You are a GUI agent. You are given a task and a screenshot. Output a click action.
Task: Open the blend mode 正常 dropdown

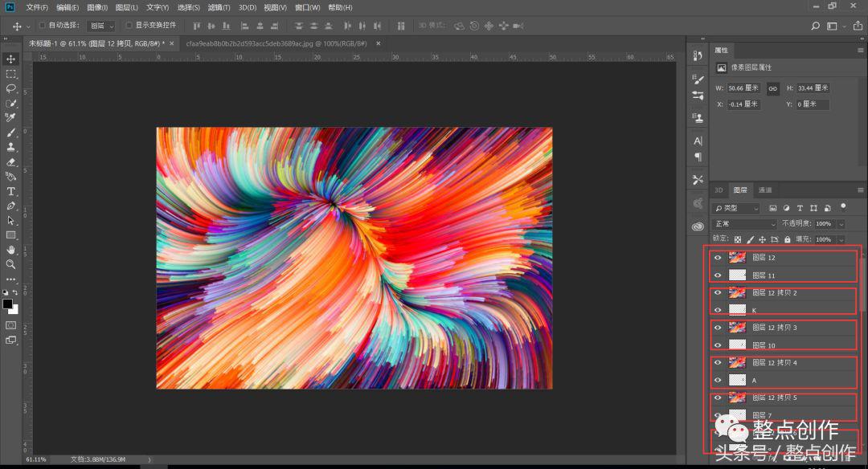[744, 224]
